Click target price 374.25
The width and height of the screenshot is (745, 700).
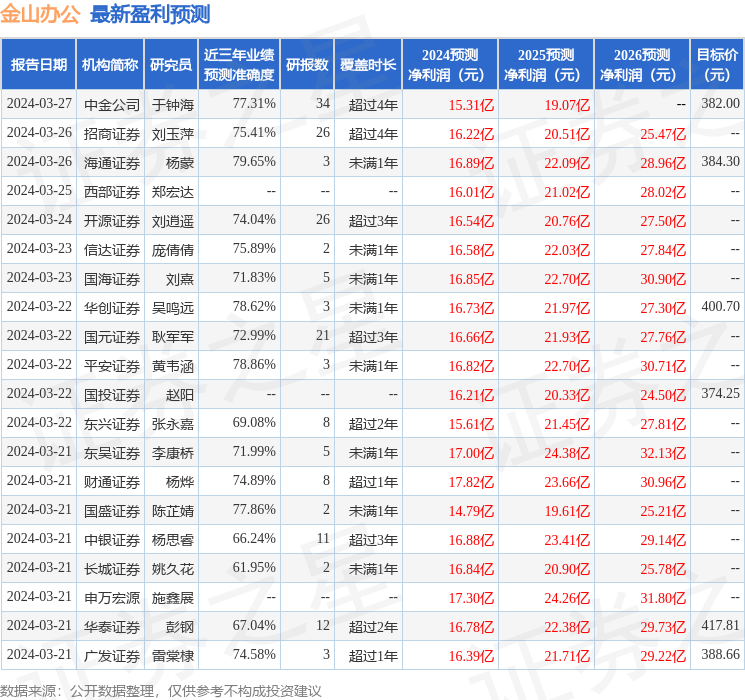point(720,393)
